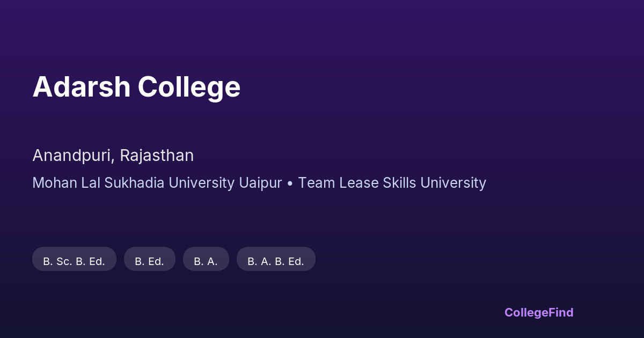Select the B. A. B. Ed. course tag

click(276, 261)
